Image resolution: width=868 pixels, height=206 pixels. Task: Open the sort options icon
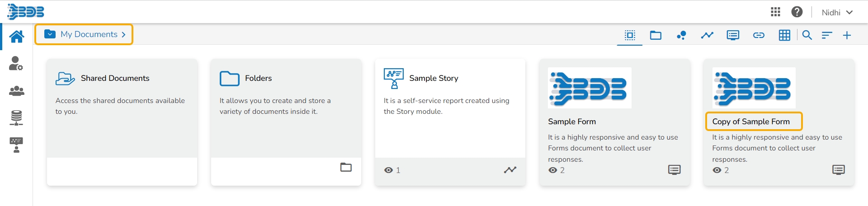827,35
